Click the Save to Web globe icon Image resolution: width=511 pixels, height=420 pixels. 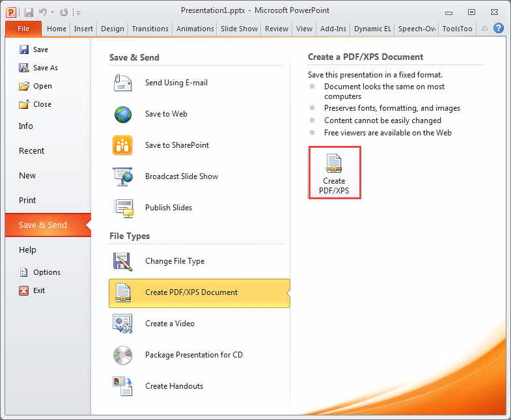pyautogui.click(x=123, y=115)
